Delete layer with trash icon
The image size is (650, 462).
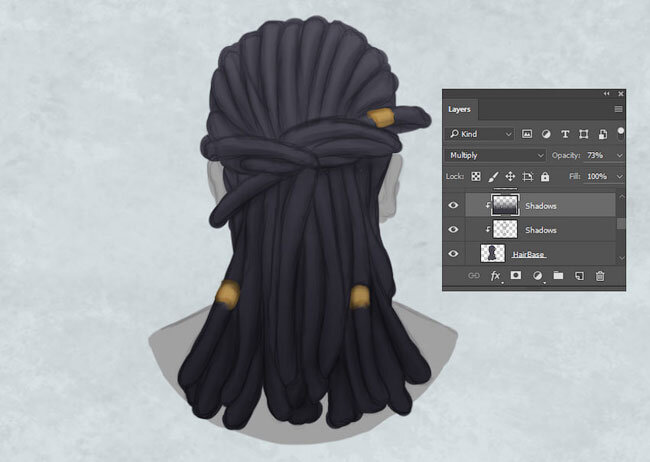600,276
